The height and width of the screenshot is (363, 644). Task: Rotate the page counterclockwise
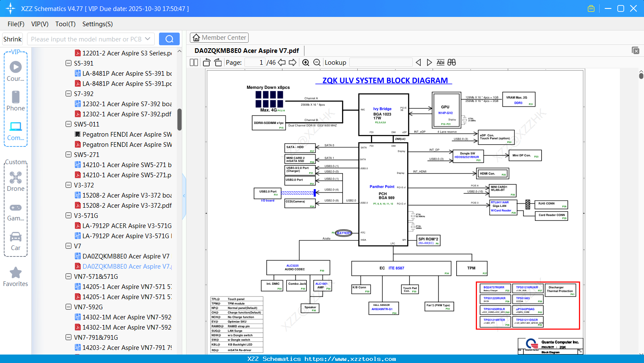tap(207, 62)
